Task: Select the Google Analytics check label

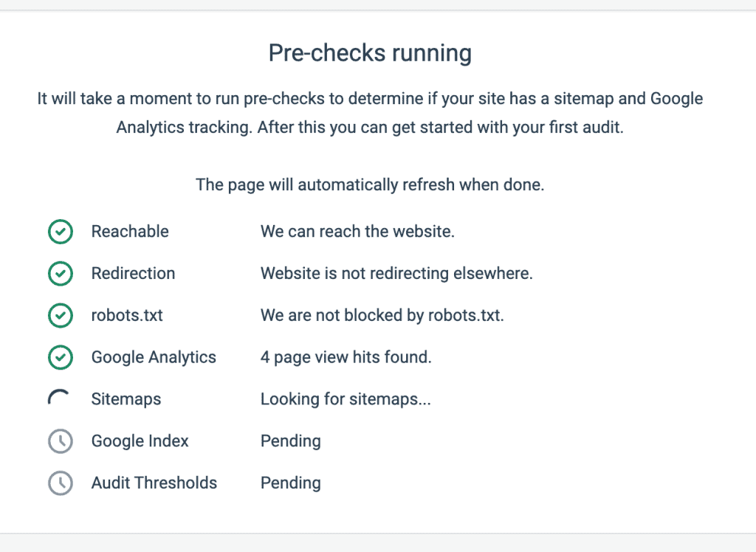Action: [154, 357]
